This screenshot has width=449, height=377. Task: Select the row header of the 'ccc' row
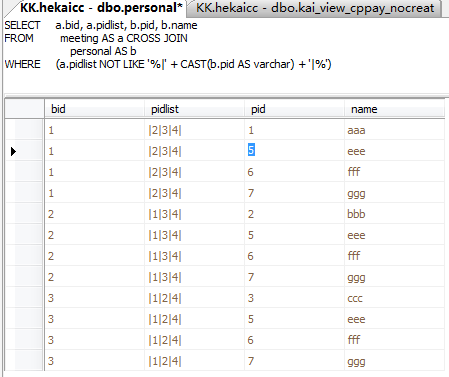(24, 298)
